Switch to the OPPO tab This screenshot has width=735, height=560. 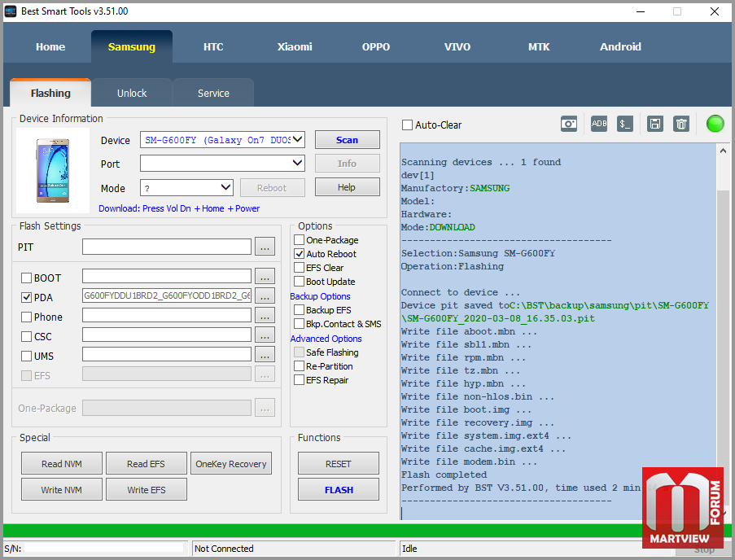pos(376,47)
